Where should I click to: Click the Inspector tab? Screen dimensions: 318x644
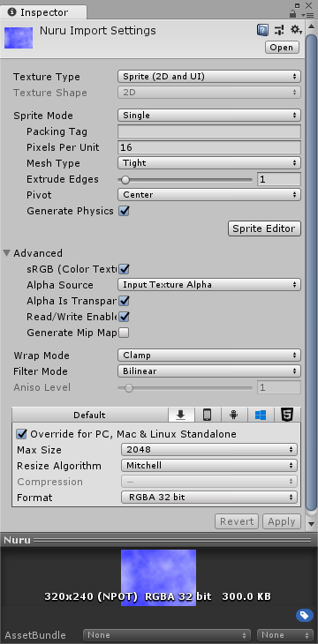(43, 12)
